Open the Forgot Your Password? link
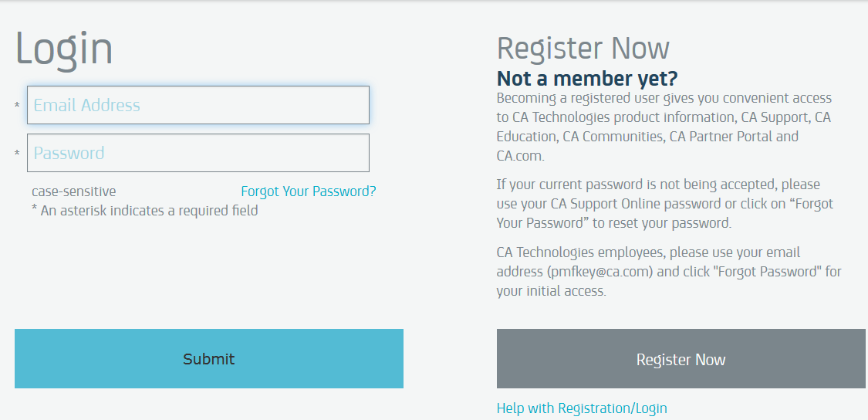868x420 pixels. [309, 191]
